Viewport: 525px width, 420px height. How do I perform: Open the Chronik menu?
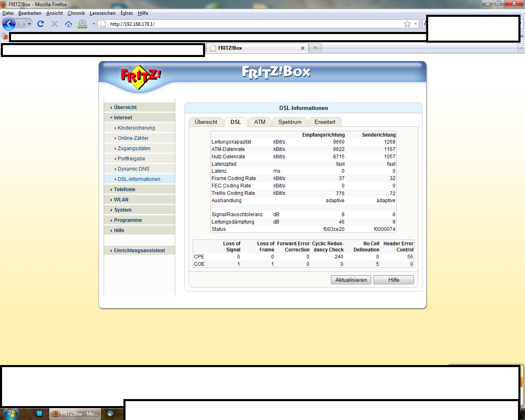[x=76, y=13]
